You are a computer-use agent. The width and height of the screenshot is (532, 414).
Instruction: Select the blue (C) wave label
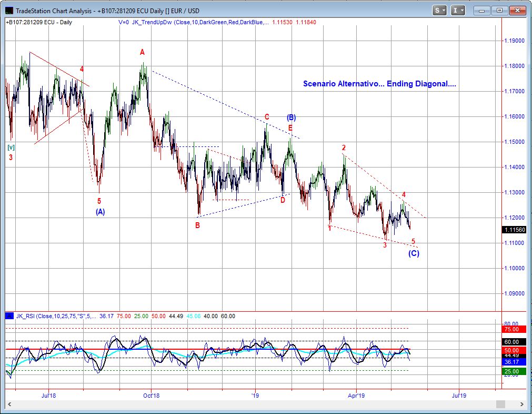click(x=414, y=253)
